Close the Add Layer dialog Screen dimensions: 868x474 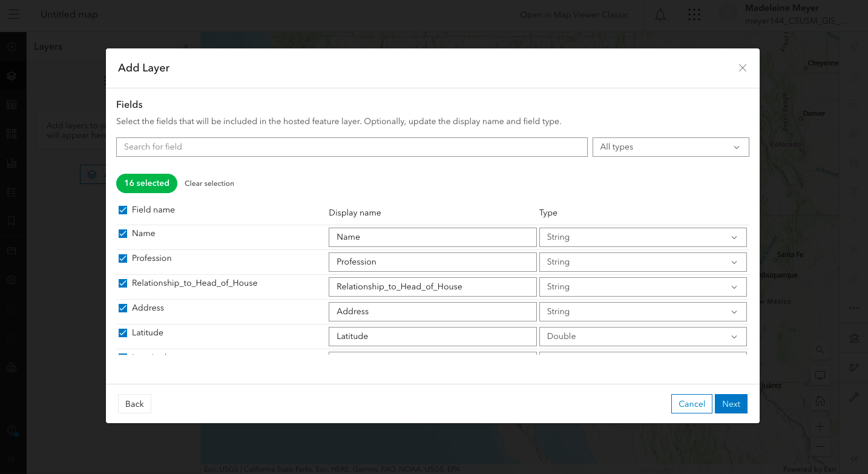pos(743,68)
